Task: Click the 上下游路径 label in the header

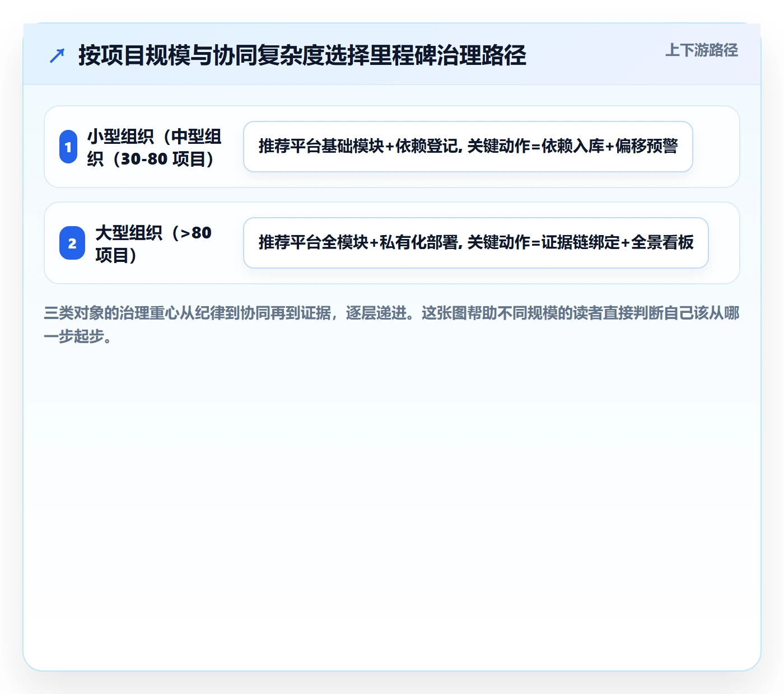Action: tap(702, 50)
